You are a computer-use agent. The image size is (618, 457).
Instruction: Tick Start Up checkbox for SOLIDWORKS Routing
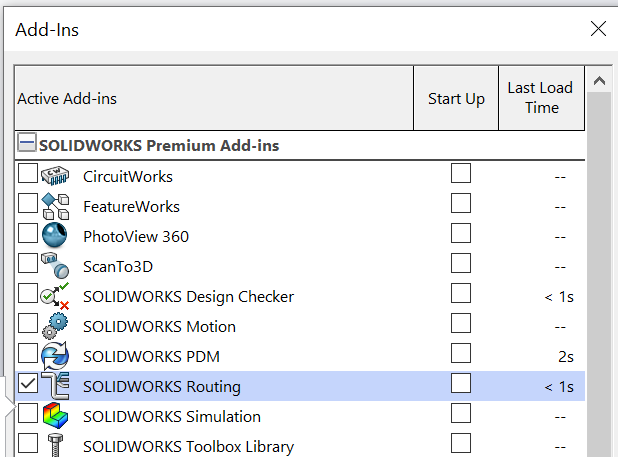(x=460, y=384)
